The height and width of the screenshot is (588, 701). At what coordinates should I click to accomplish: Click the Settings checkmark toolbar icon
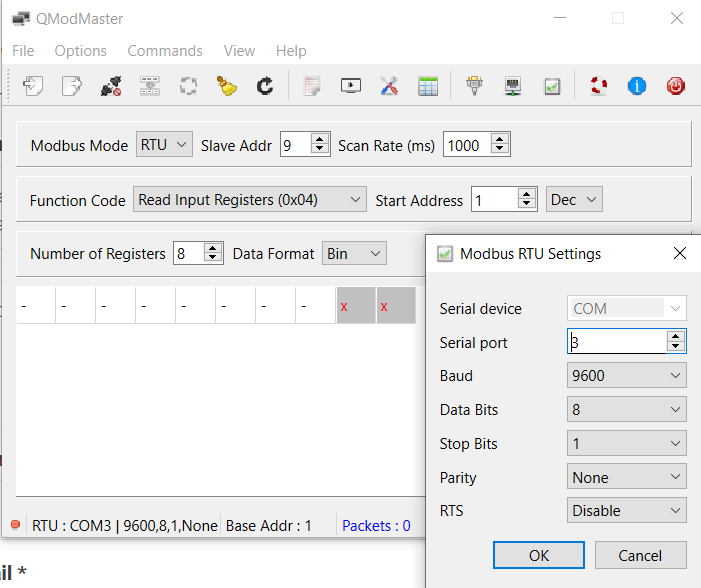[552, 86]
